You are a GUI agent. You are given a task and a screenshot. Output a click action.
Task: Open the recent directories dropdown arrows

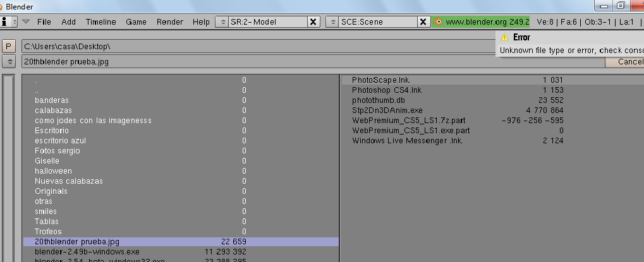9,61
